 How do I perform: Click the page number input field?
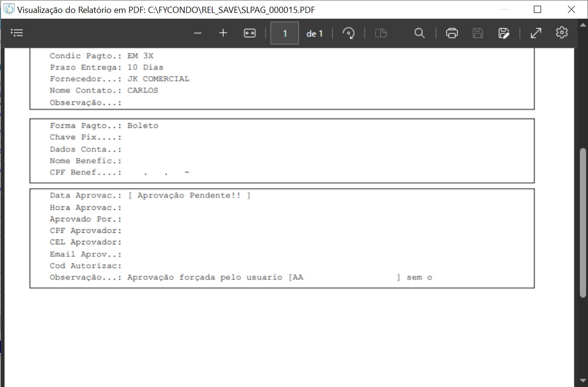pos(285,34)
